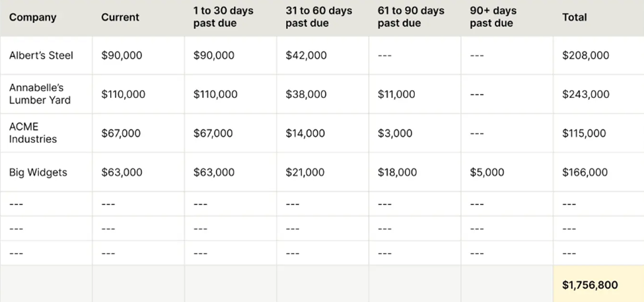
Task: Select ACME Industries $3,000 cell
Action: [395, 133]
